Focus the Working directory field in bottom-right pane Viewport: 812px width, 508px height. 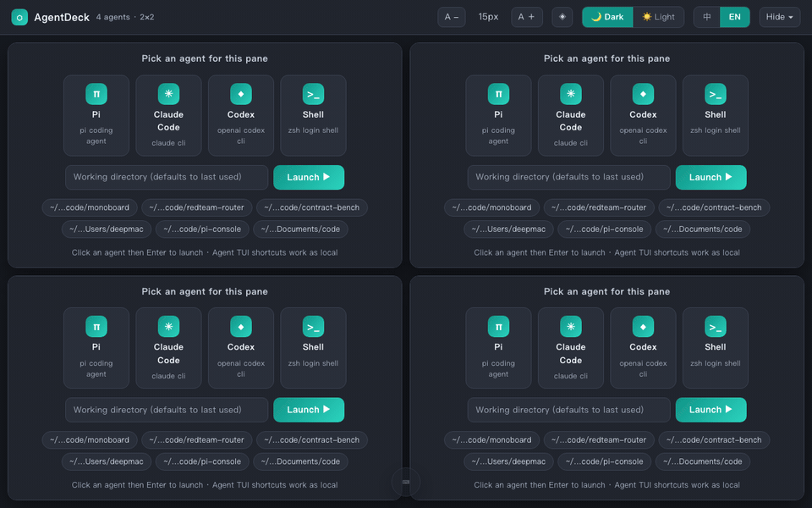coord(568,410)
